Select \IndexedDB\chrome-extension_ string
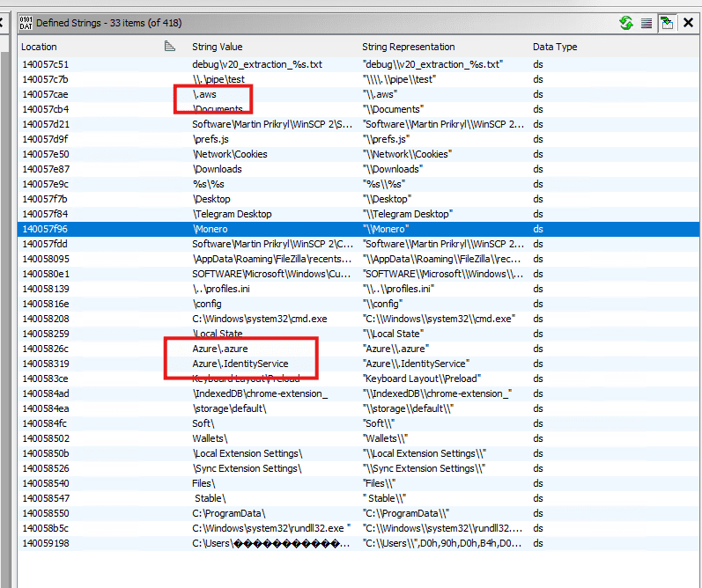This screenshot has height=588, width=702. point(260,393)
